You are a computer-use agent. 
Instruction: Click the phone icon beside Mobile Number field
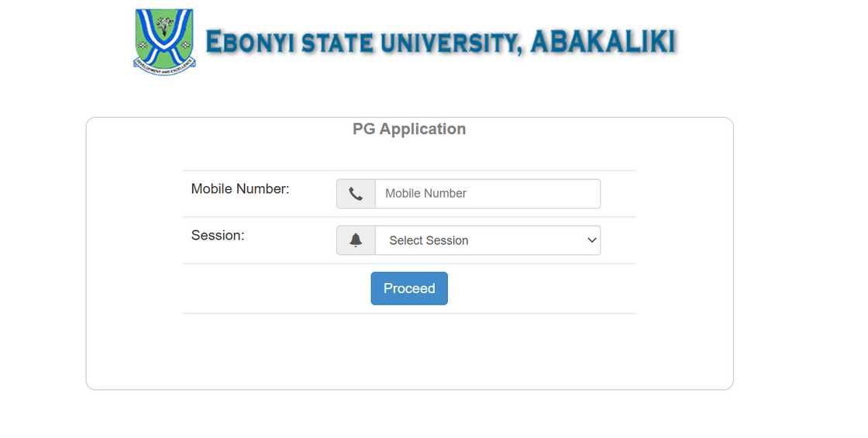click(x=356, y=194)
